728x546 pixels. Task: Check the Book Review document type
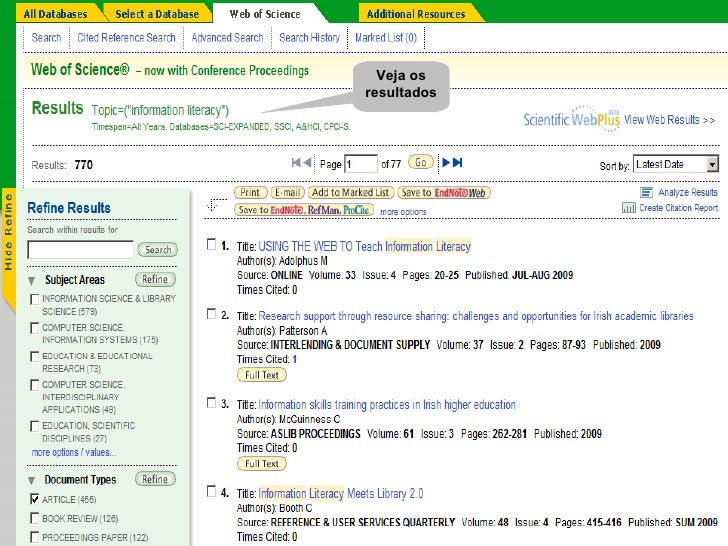point(34,518)
